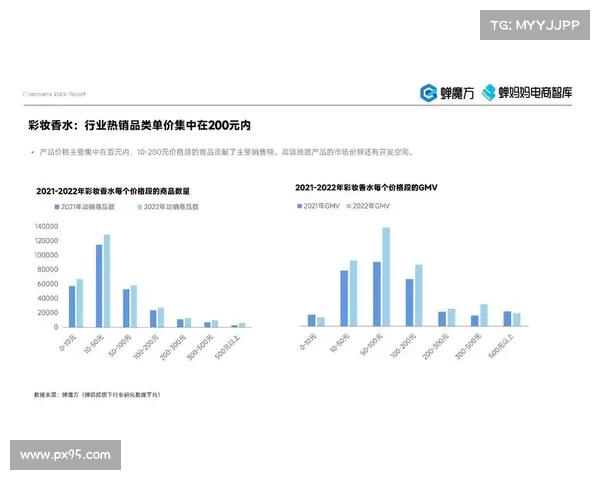
Task: Click 500元以上 label in GMV chart
Action: click(x=502, y=346)
